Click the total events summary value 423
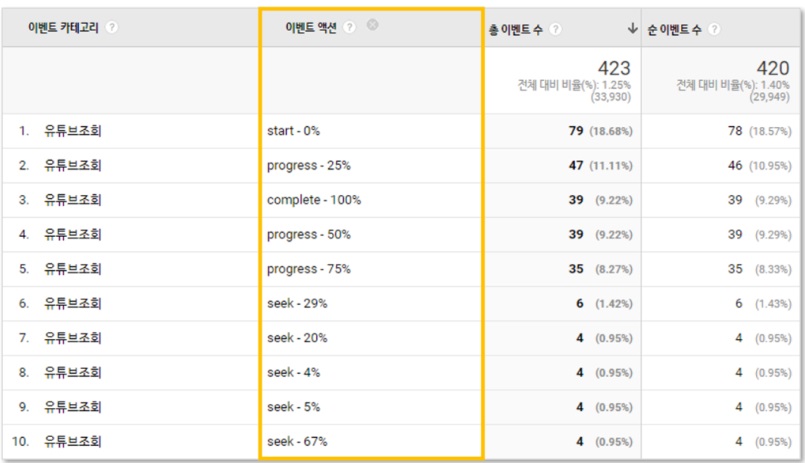 tap(614, 68)
